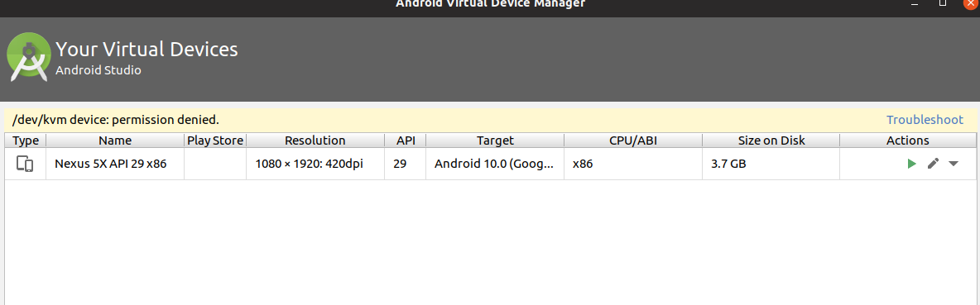Click the Android 10.0 target cell
The height and width of the screenshot is (305, 980).
tap(494, 164)
